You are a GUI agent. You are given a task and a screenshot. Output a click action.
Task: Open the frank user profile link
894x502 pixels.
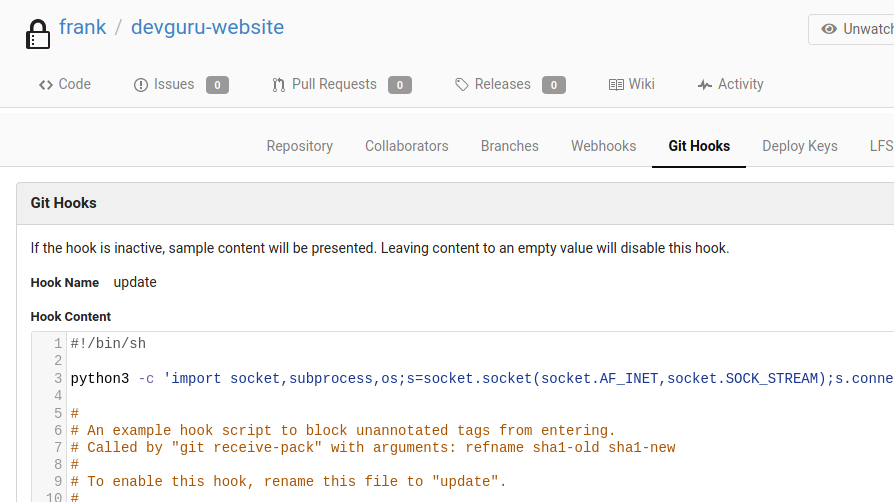pyautogui.click(x=82, y=27)
